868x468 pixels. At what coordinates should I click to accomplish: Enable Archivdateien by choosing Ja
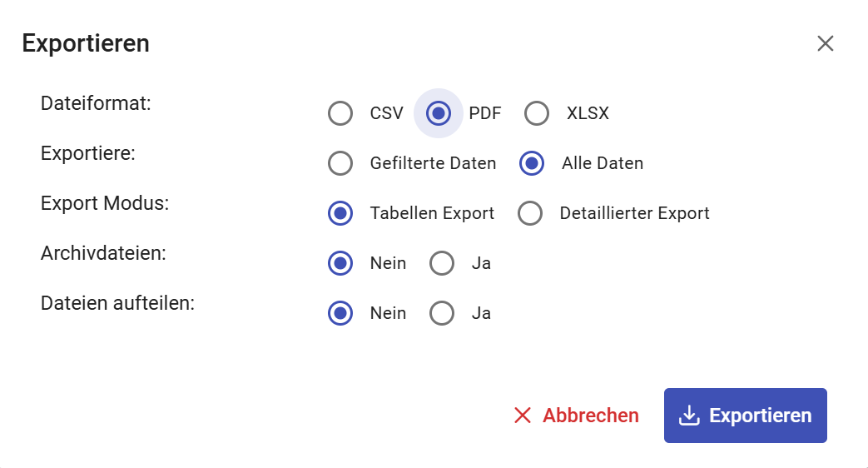click(x=442, y=263)
